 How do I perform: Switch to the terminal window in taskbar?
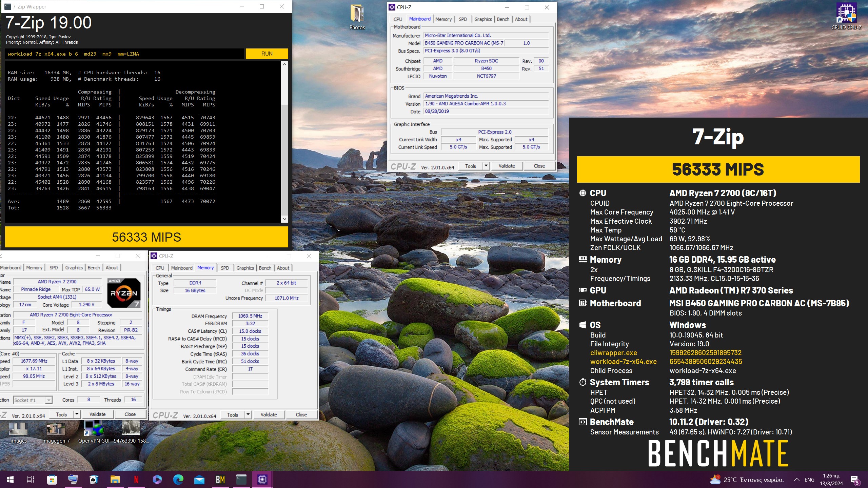click(241, 480)
